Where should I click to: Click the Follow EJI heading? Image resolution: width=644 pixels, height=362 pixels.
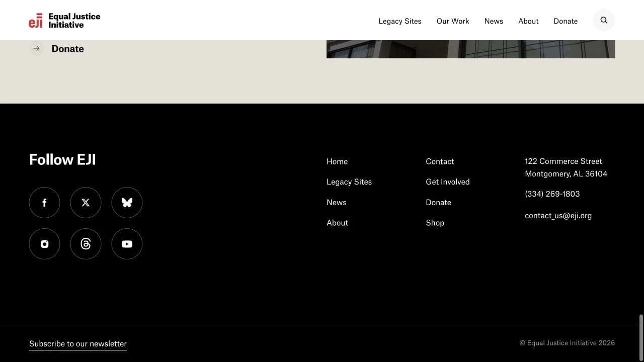point(62,159)
